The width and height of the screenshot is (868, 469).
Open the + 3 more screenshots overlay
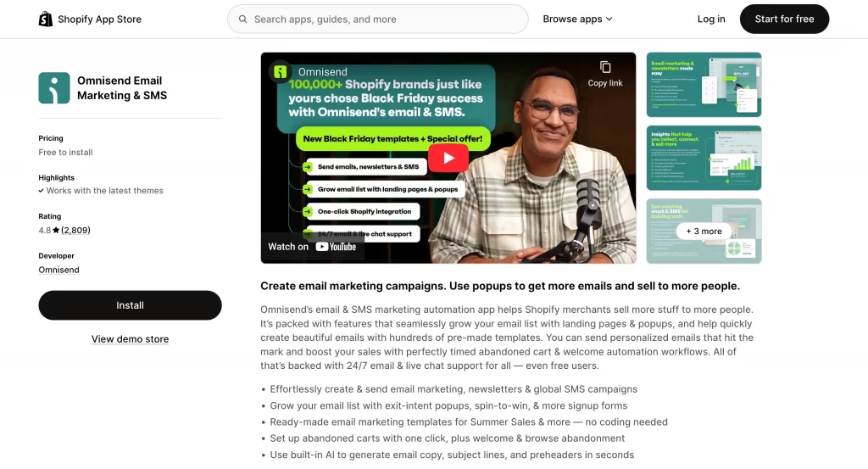704,232
